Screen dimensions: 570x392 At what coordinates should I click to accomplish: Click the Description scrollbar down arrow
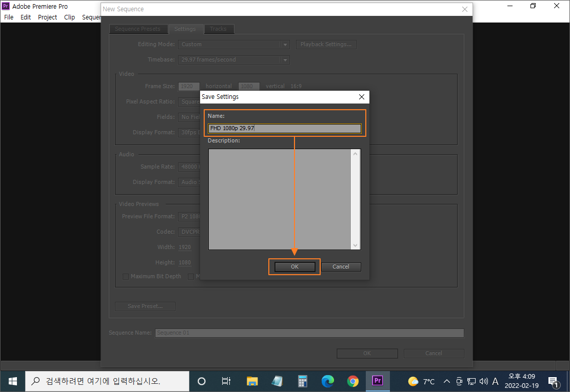(355, 245)
